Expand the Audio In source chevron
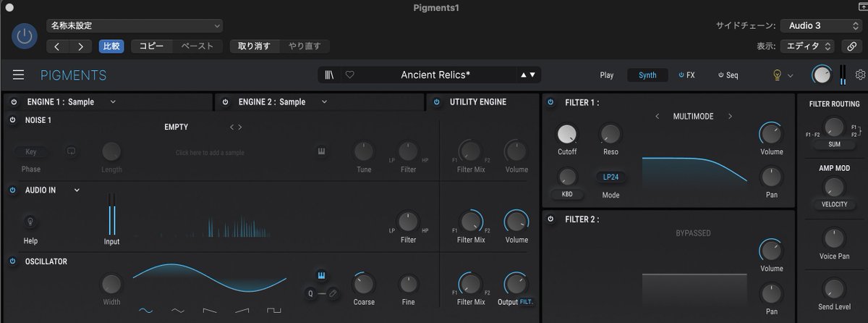Viewport: 868px width, 323px height. (77, 190)
